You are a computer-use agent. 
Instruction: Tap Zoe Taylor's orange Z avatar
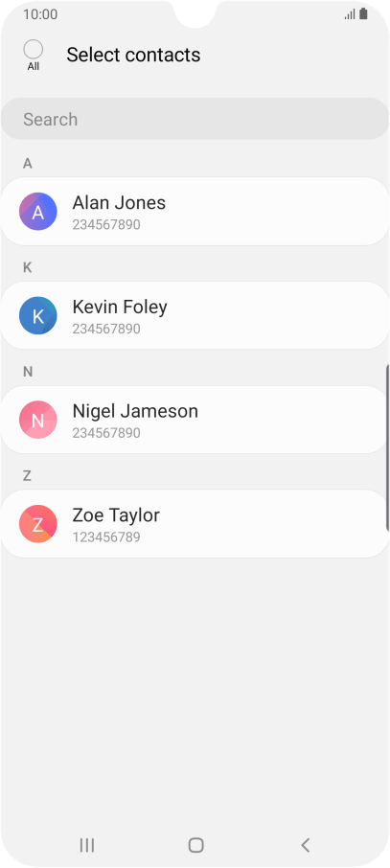38,524
